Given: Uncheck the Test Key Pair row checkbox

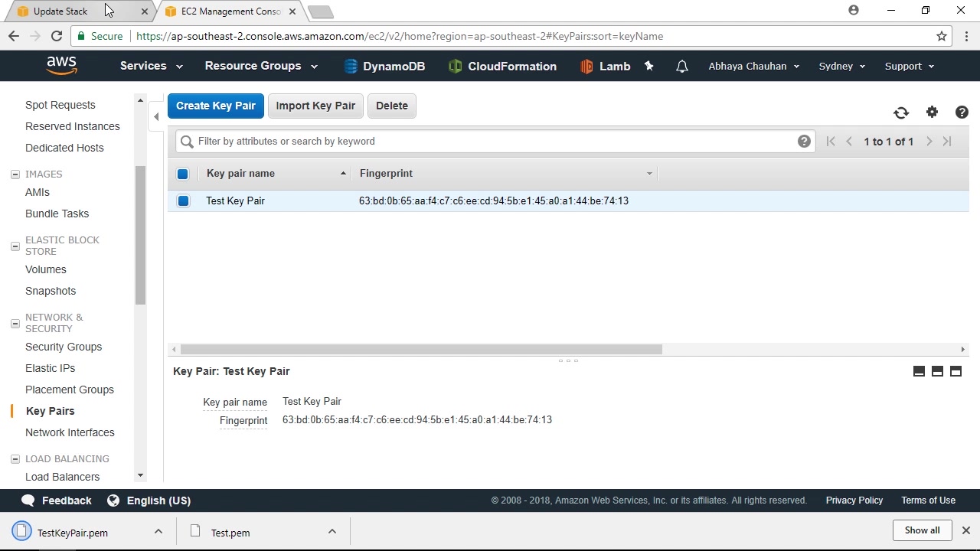Looking at the screenshot, I should click(x=183, y=201).
